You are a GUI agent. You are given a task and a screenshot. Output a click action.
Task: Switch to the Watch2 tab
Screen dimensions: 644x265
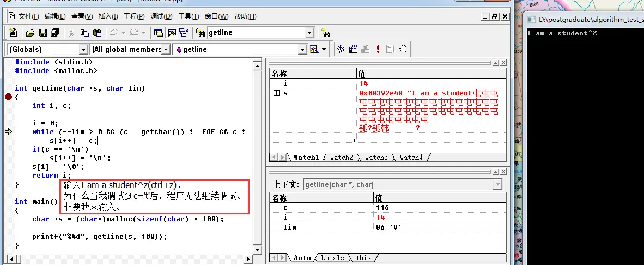pyautogui.click(x=341, y=158)
